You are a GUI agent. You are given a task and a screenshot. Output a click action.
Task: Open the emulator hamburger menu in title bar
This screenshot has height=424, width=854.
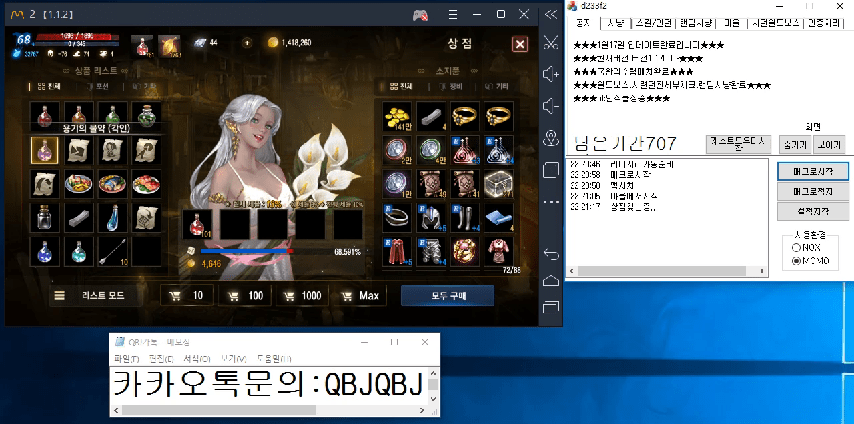point(453,15)
